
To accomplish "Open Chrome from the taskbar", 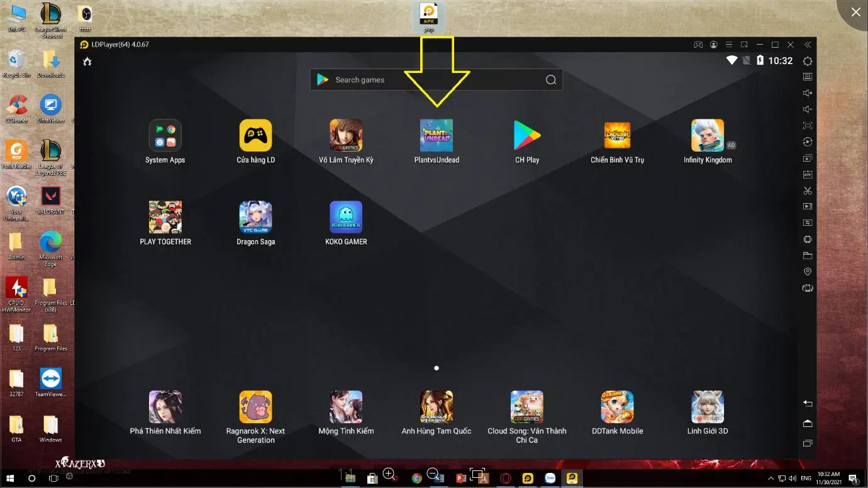I will tap(416, 478).
